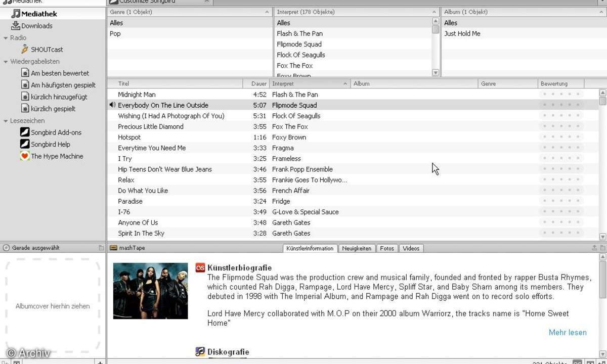Screen dimensions: 607x364
Task: Click the SHOUTcast radio icon
Action: pos(25,50)
